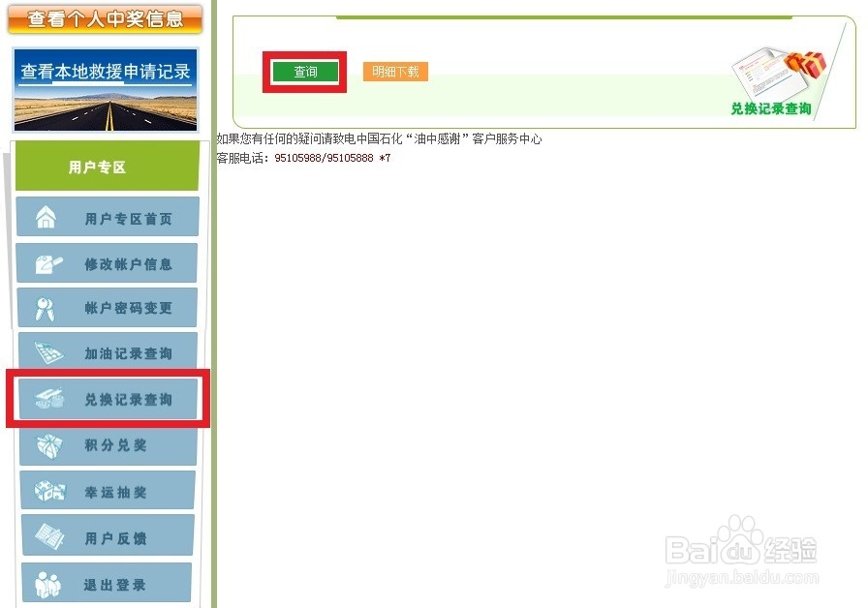868x608 pixels.
Task: Click the 客服电话 number 95105988/95105888 *7
Action: (x=332, y=158)
